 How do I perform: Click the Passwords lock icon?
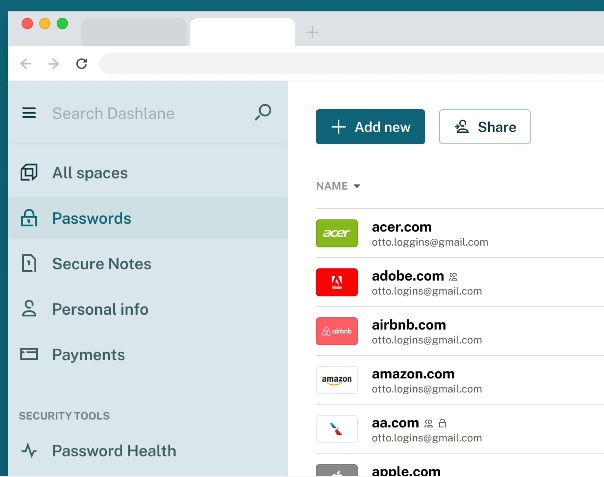click(x=29, y=218)
